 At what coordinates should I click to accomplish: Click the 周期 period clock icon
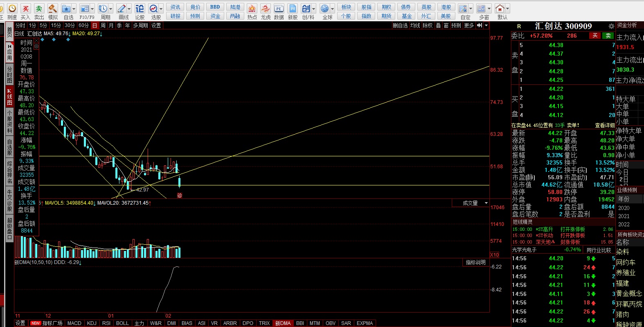pos(103,8)
